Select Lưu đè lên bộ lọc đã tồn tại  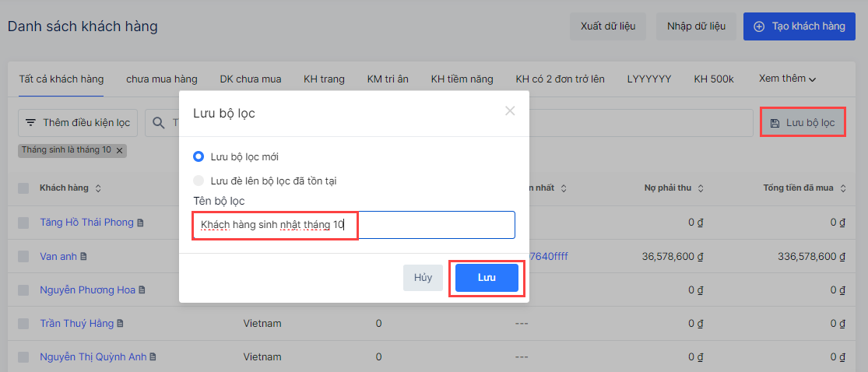(199, 181)
